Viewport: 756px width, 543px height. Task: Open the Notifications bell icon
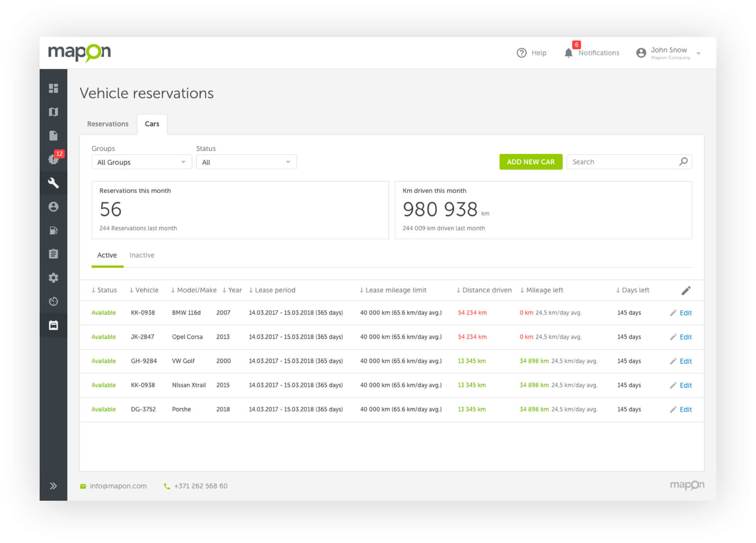(x=569, y=53)
